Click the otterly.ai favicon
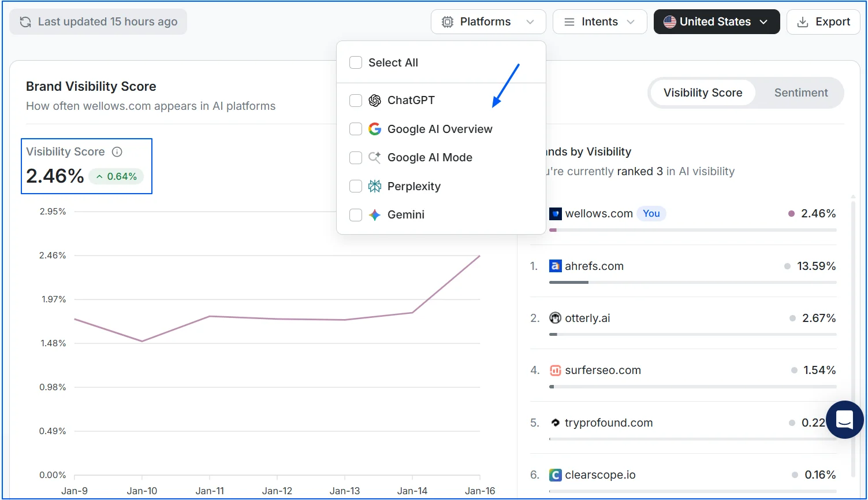Viewport: 868px width, 500px height. 556,318
